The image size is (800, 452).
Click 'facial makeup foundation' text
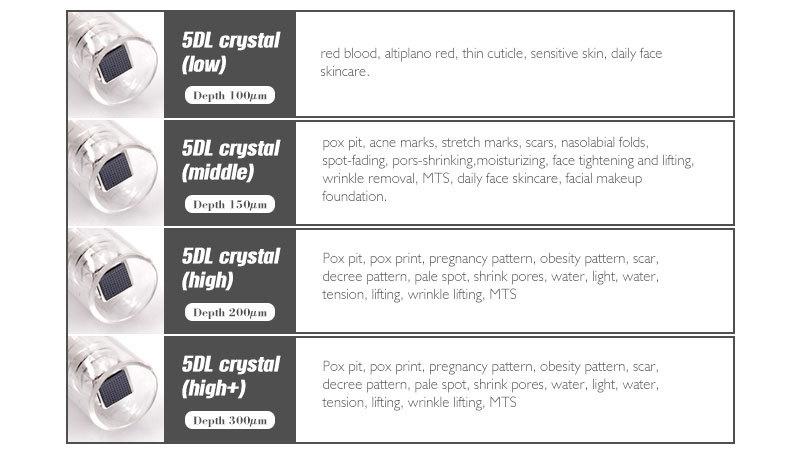(x=482, y=187)
